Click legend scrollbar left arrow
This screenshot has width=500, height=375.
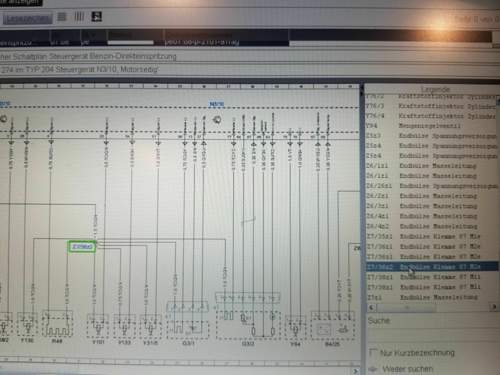coord(371,307)
